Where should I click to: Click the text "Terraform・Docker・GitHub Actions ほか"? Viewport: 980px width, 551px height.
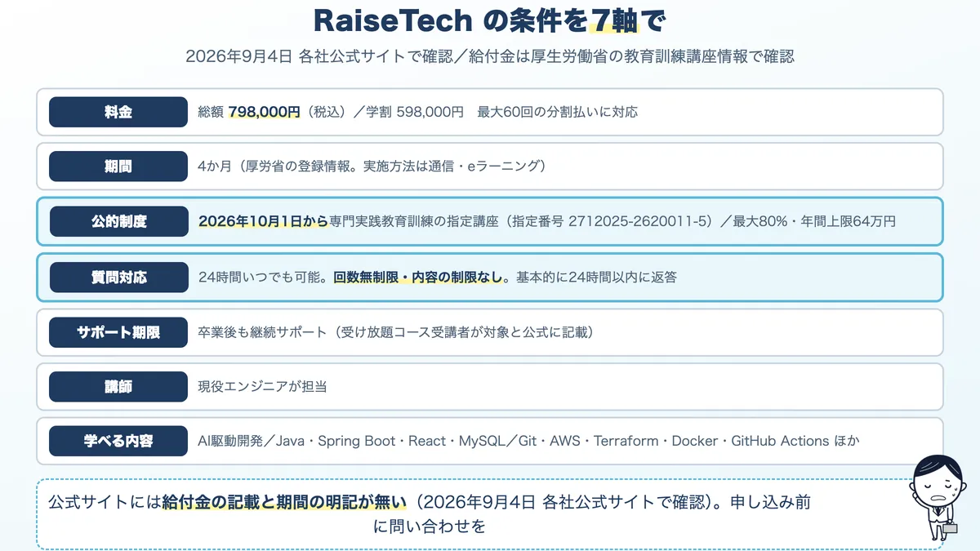pos(727,441)
